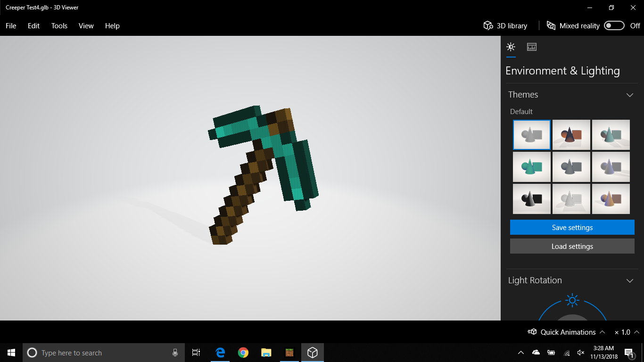This screenshot has height=362, width=644.
Task: Apply the black shapes theme
Action: 532,199
